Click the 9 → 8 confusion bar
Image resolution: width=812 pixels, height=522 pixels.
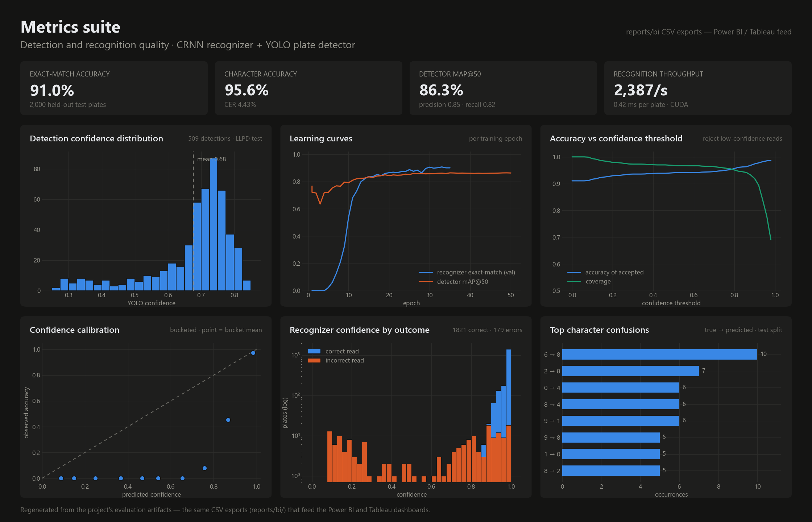click(611, 438)
